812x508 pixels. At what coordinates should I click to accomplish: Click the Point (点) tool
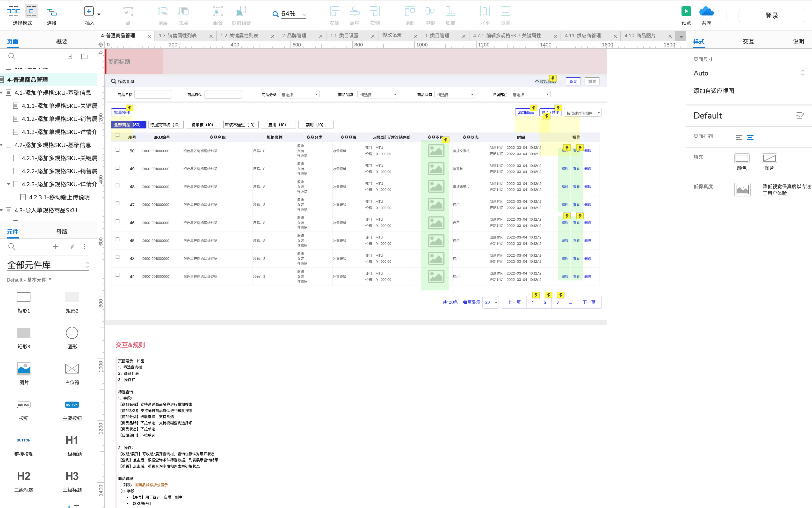tap(128, 11)
